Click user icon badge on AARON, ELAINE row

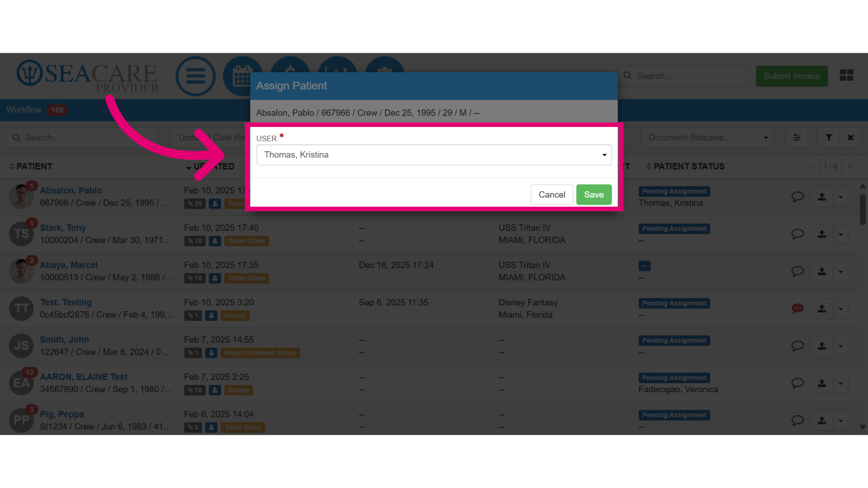tap(215, 390)
